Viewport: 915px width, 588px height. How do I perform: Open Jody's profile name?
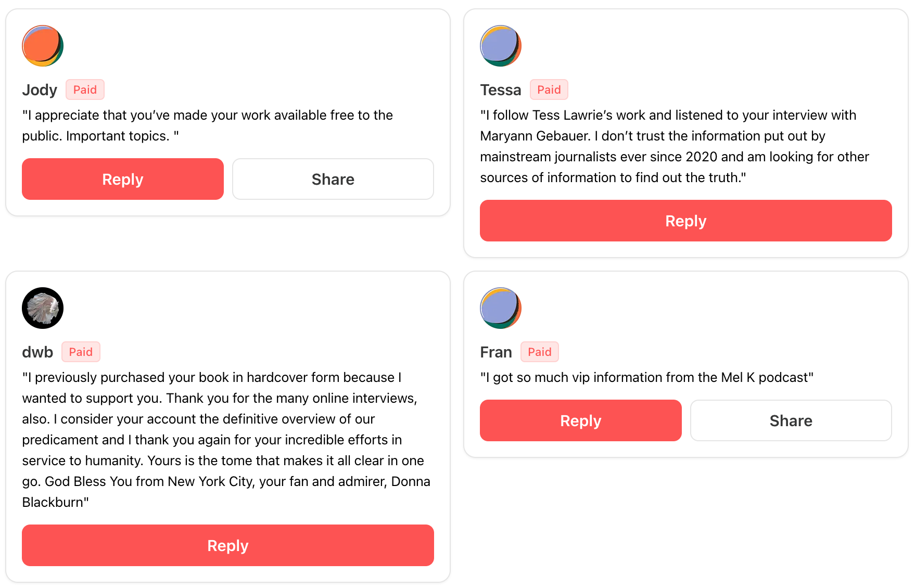[x=40, y=90]
